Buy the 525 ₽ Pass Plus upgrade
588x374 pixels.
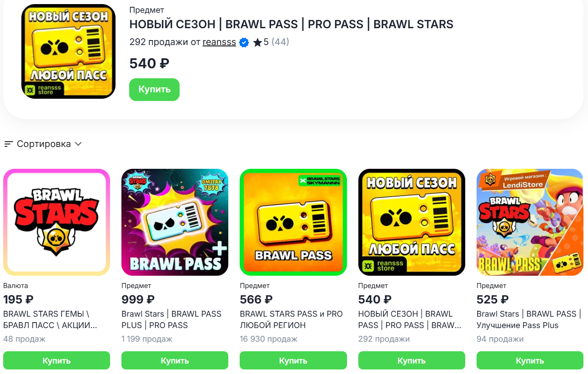(x=530, y=360)
